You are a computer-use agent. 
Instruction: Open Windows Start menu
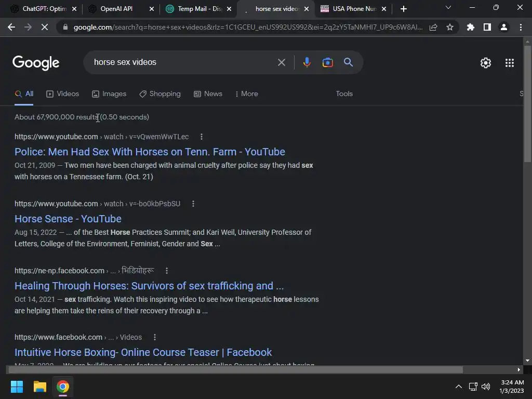(x=17, y=387)
